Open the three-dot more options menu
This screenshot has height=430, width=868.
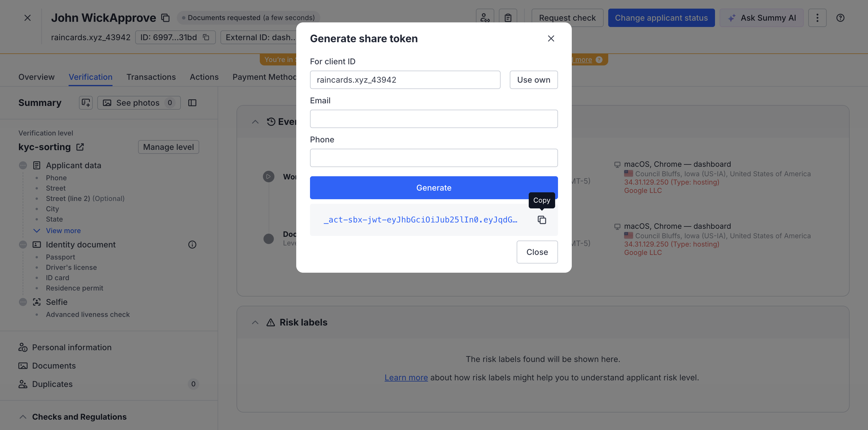click(817, 18)
